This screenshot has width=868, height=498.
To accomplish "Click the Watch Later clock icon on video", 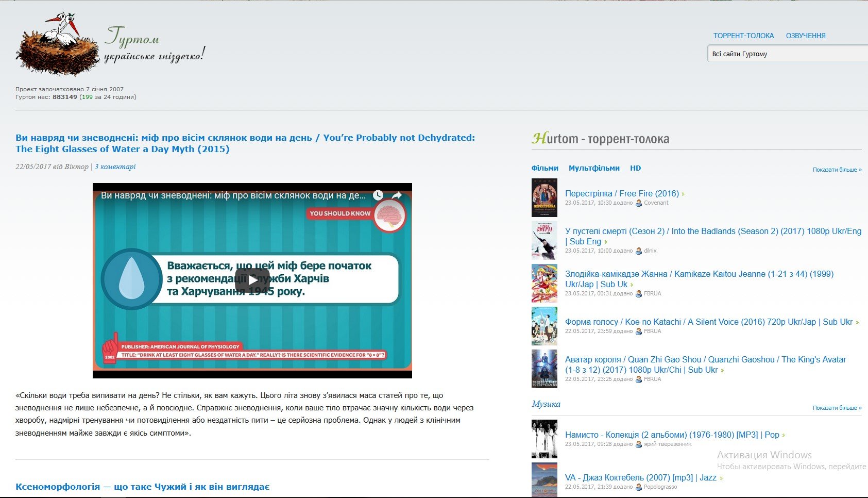I will 378,195.
